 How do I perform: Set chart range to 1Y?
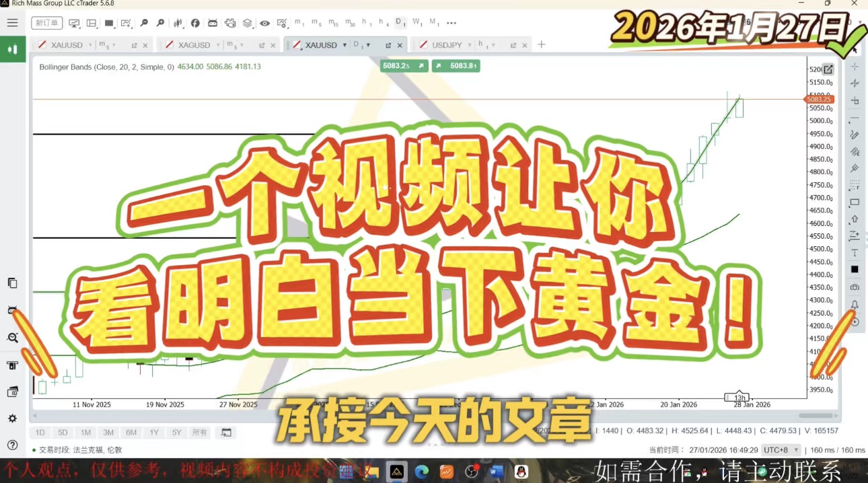pyautogui.click(x=154, y=433)
